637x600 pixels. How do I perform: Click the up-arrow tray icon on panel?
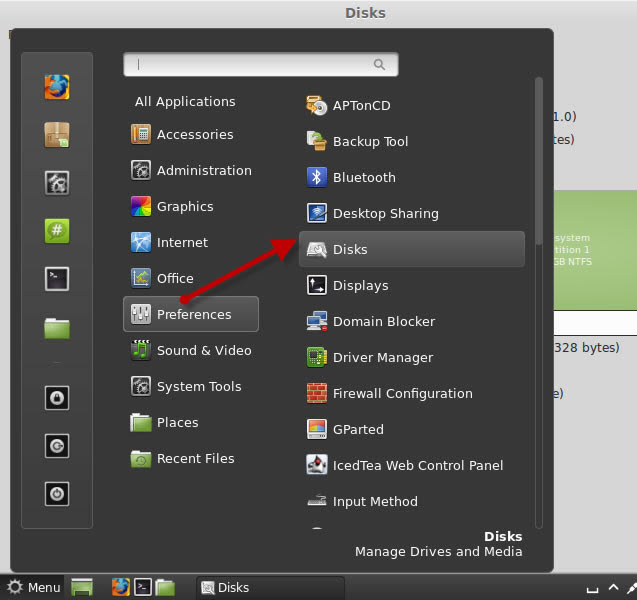(613, 587)
